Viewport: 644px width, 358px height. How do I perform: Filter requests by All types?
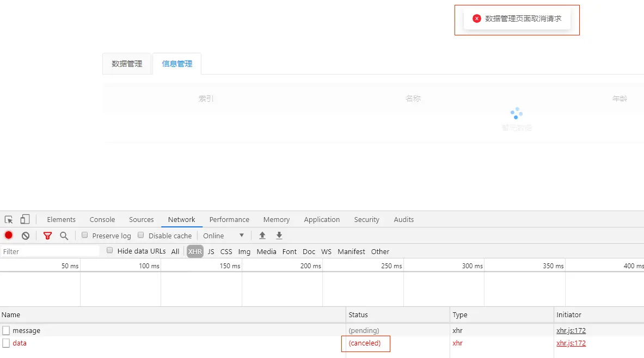coord(175,252)
